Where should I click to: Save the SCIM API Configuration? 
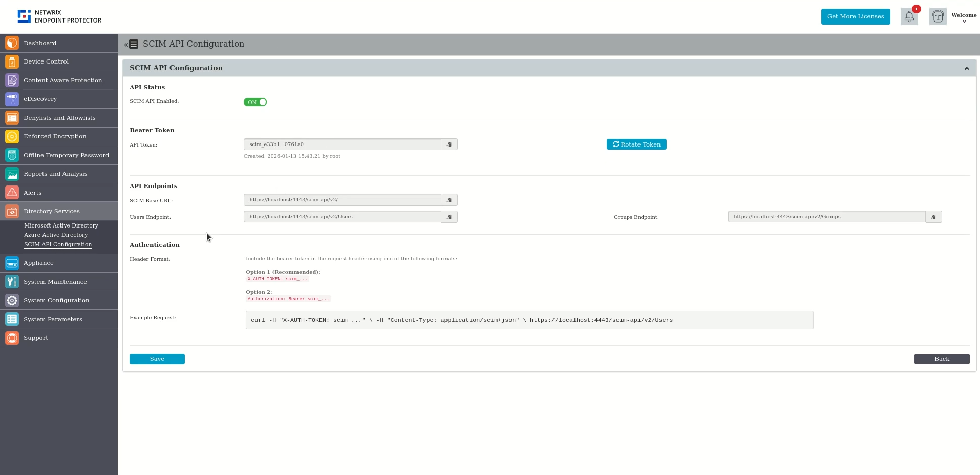(157, 359)
